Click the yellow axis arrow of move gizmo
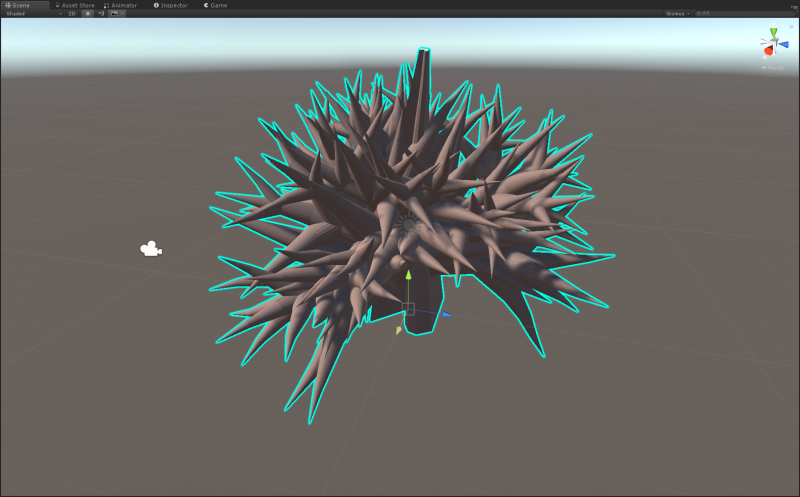Viewport: 800px width, 497px height. 399,330
